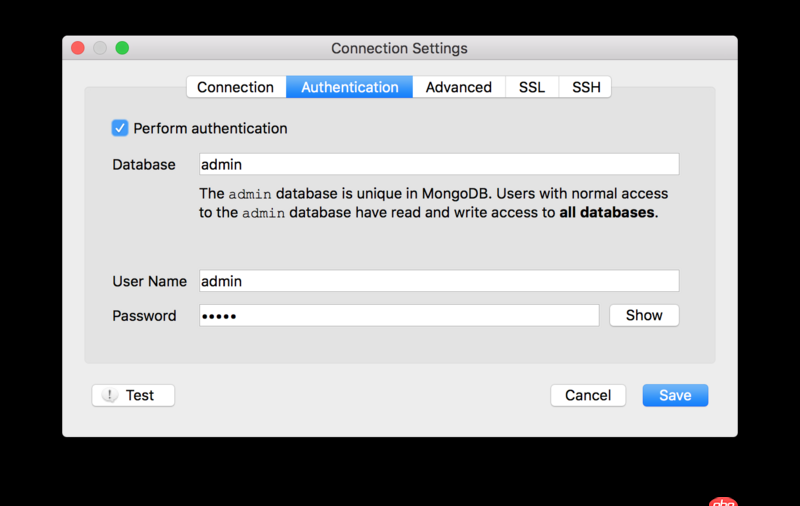Uncheck Perform authentication checkbox
Image resolution: width=800 pixels, height=506 pixels.
click(x=120, y=128)
